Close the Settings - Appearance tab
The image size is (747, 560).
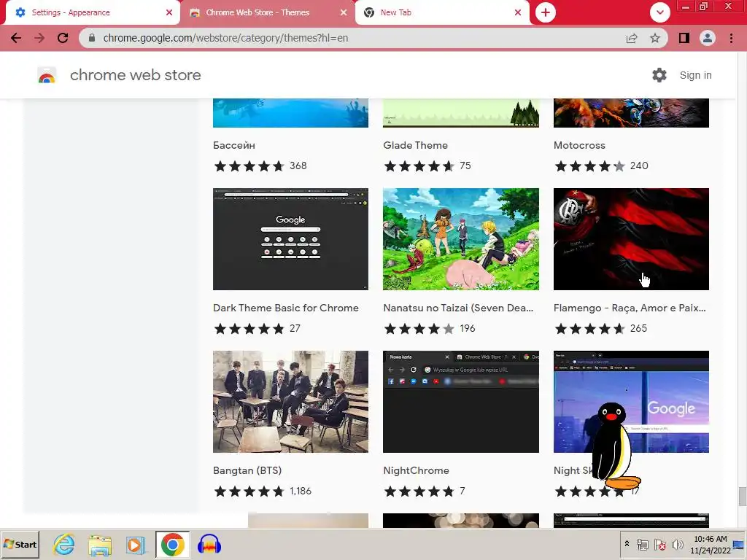click(169, 12)
